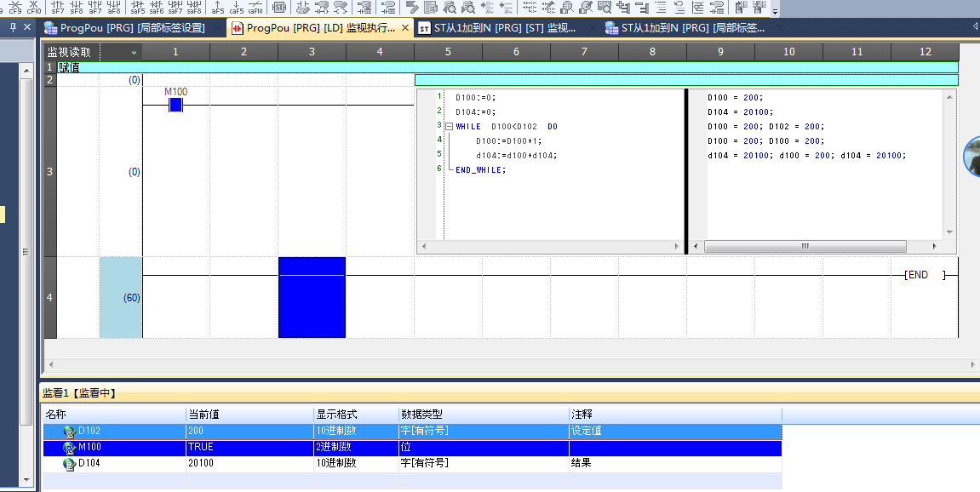Toggle the M100 contact in the ladder
Image resolution: width=980 pixels, height=492 pixels.
tap(175, 105)
